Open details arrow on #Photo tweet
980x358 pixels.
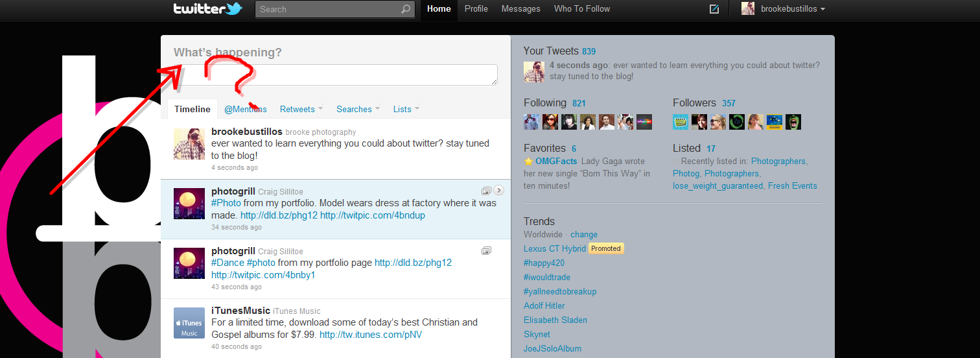click(498, 191)
